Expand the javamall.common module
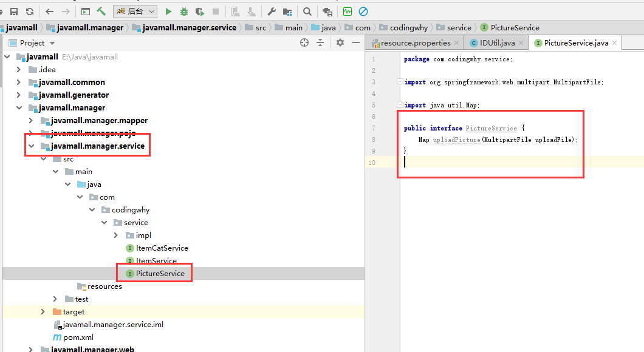This screenshot has width=644, height=352. click(x=18, y=82)
